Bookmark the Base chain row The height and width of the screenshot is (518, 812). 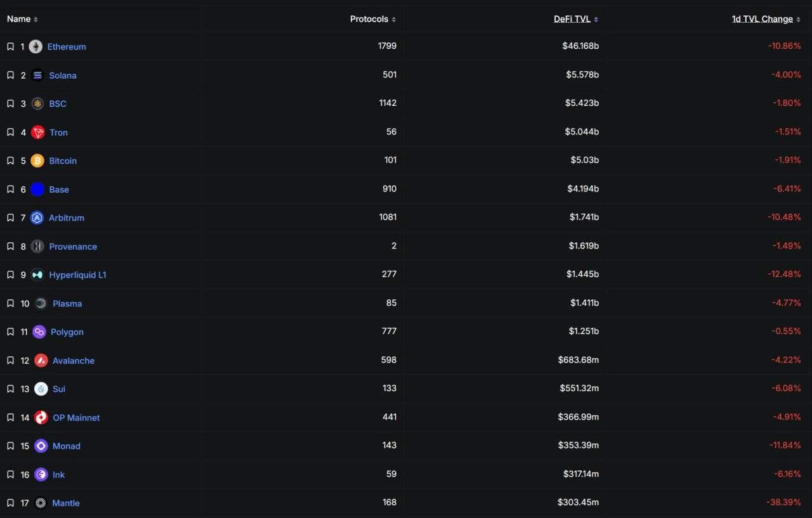click(10, 190)
